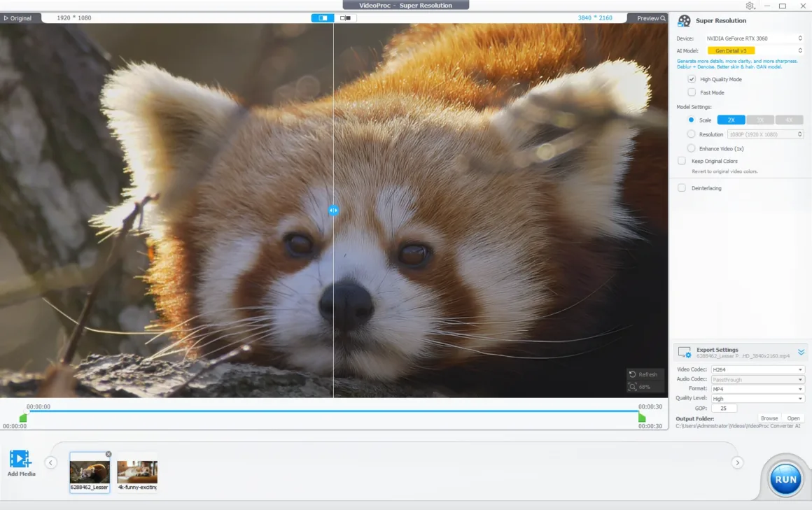
Task: Click the previous media arrow
Action: coord(50,462)
